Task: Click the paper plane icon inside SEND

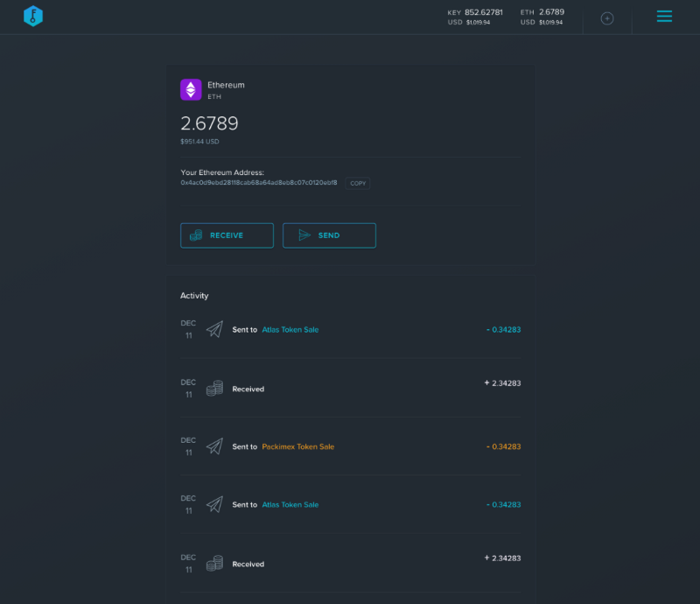Action: 304,235
